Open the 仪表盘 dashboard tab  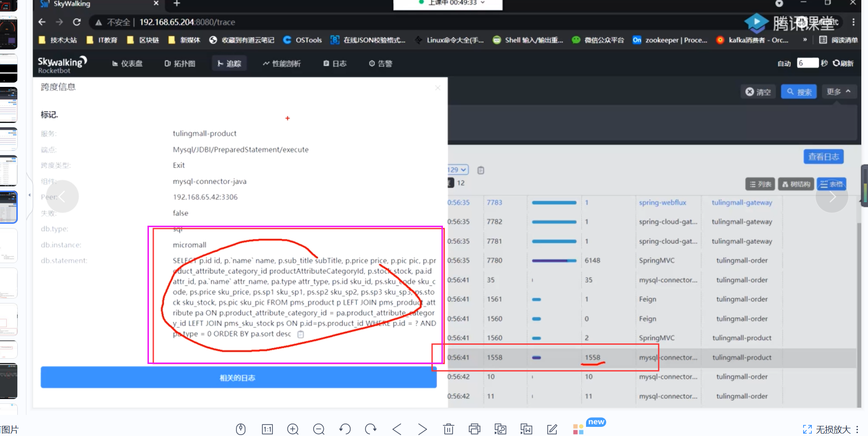pyautogui.click(x=127, y=63)
